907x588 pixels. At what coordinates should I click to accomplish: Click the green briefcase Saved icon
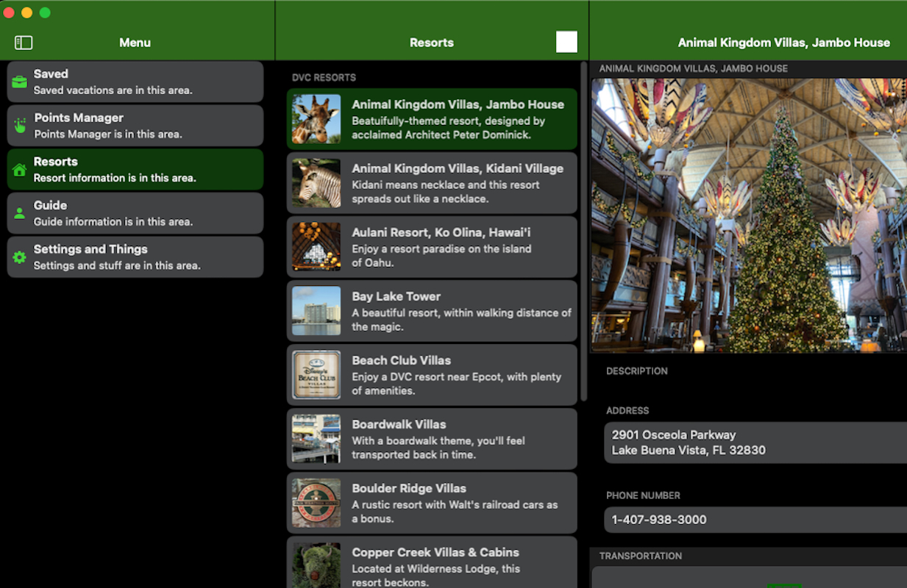(x=20, y=82)
